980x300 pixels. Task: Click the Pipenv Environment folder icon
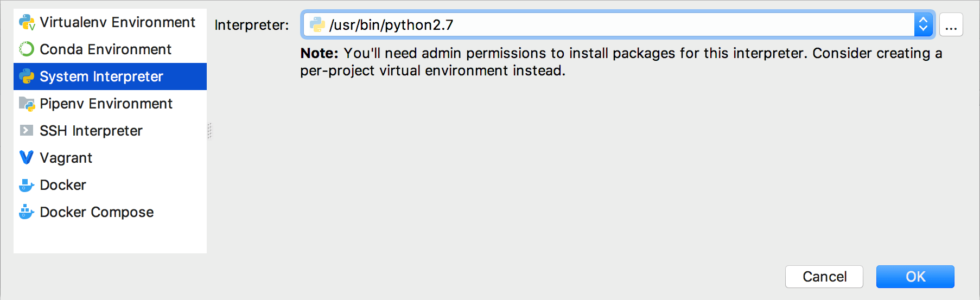pyautogui.click(x=27, y=104)
